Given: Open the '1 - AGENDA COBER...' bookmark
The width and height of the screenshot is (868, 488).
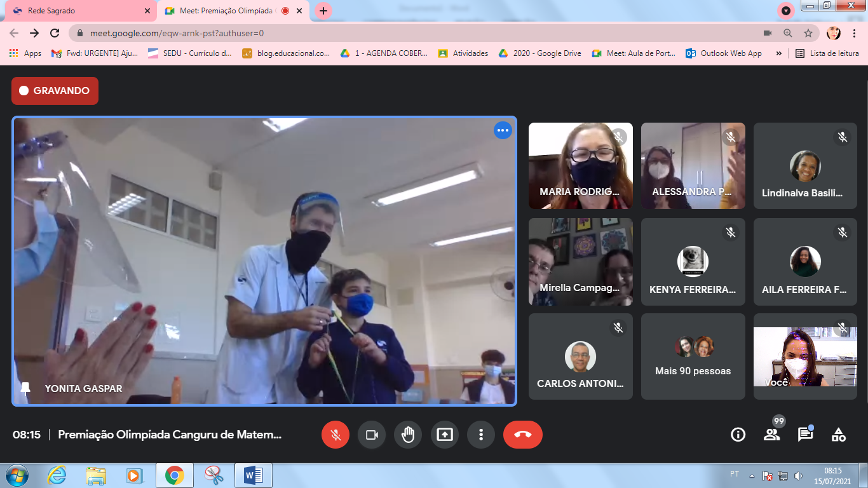Looking at the screenshot, I should [384, 53].
